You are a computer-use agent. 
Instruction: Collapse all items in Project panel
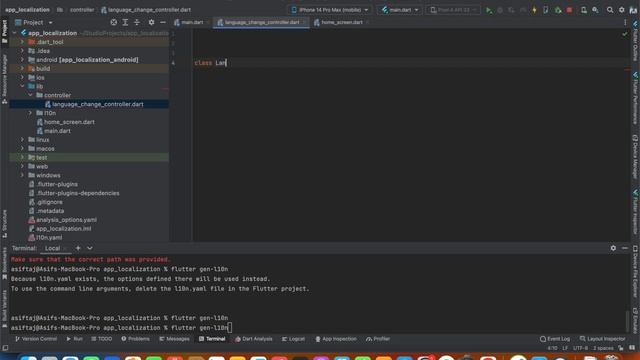pyautogui.click(x=137, y=22)
